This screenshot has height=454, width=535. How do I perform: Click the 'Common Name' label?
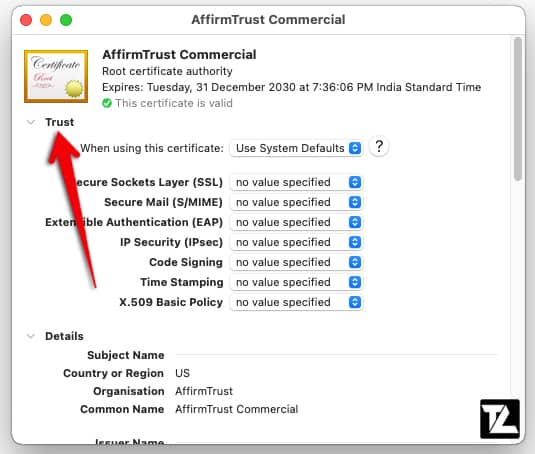tap(122, 409)
